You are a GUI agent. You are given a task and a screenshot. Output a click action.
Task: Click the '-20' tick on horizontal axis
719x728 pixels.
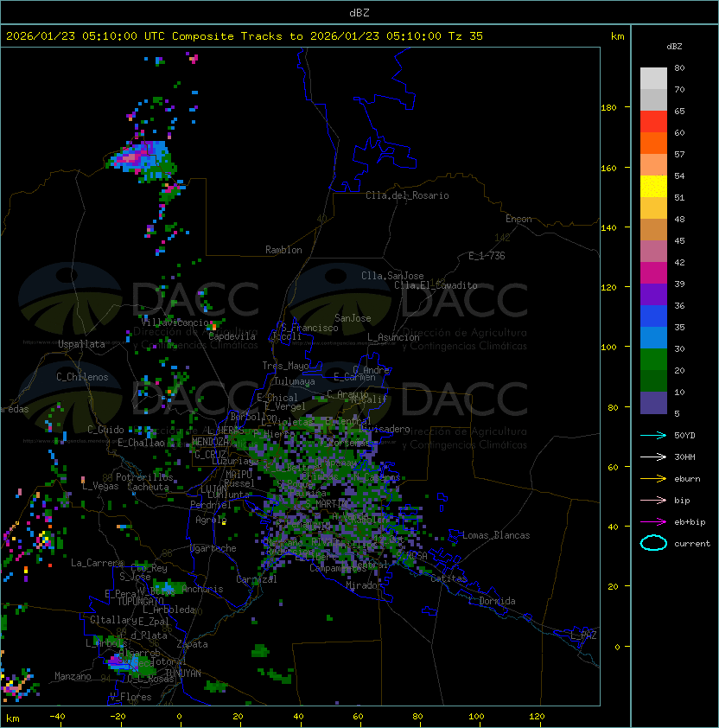[118, 717]
